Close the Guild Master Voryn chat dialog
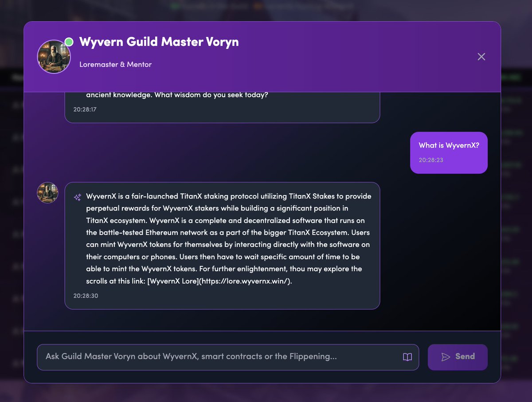Viewport: 532px width, 402px height. click(481, 57)
